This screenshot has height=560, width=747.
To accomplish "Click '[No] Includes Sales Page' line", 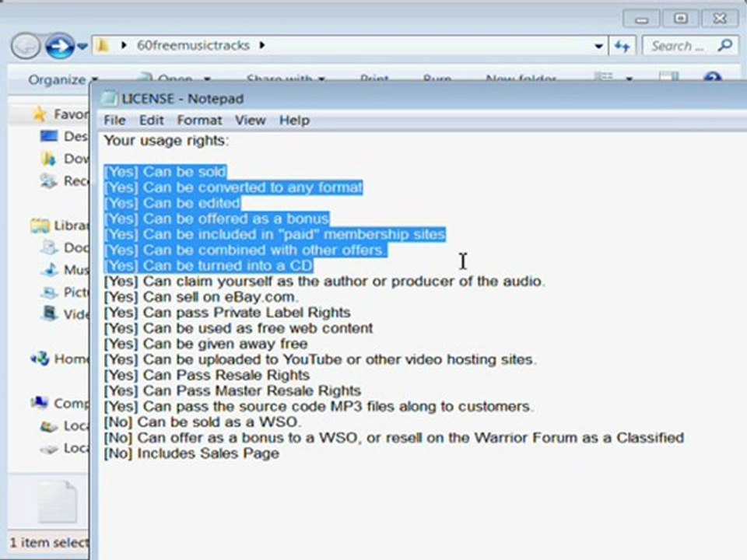I will 191,453.
